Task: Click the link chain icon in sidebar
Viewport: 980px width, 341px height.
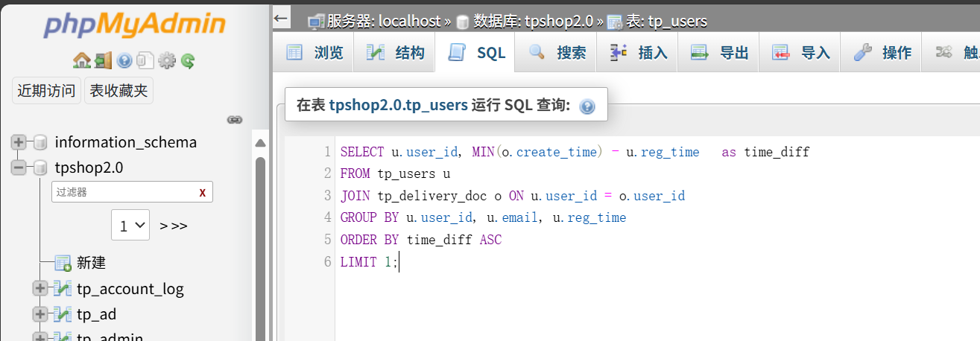Action: click(x=235, y=119)
